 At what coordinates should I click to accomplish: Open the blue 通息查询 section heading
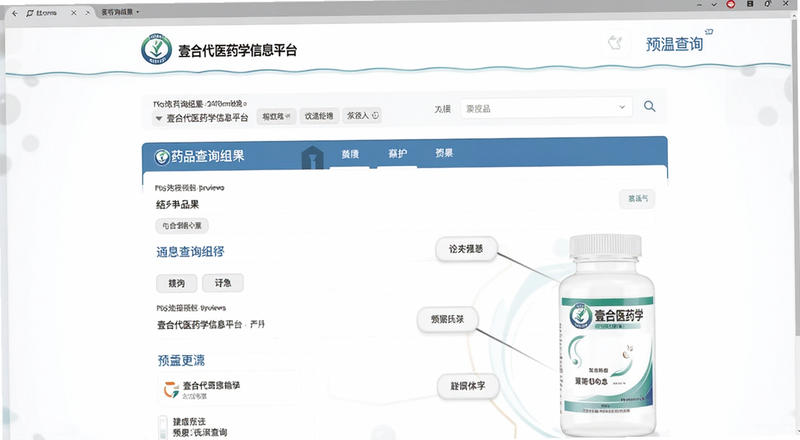190,252
